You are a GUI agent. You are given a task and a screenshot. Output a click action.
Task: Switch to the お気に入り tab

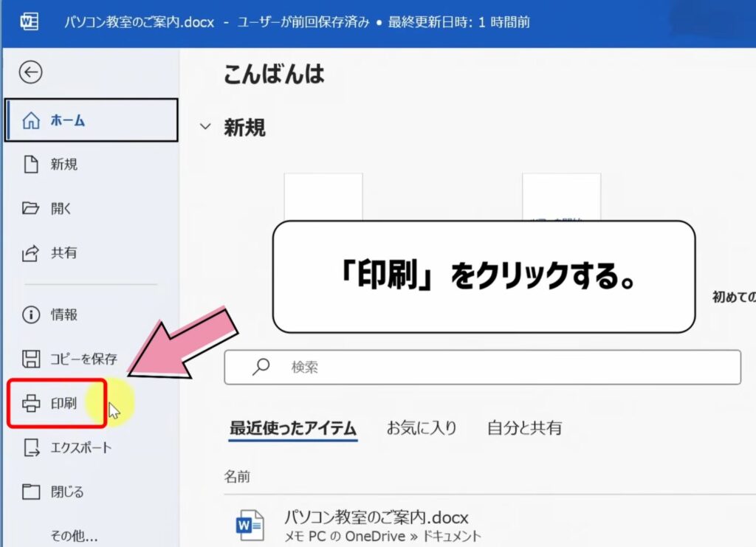421,427
